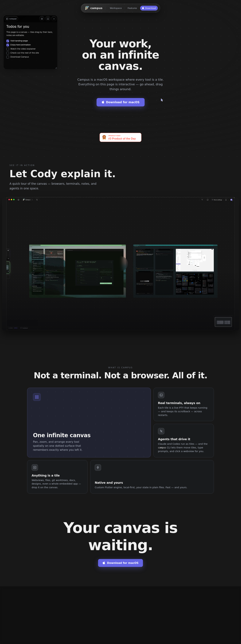The width and height of the screenshot is (241, 644).
Task: Open the Features nav item
Action: [x=132, y=8]
